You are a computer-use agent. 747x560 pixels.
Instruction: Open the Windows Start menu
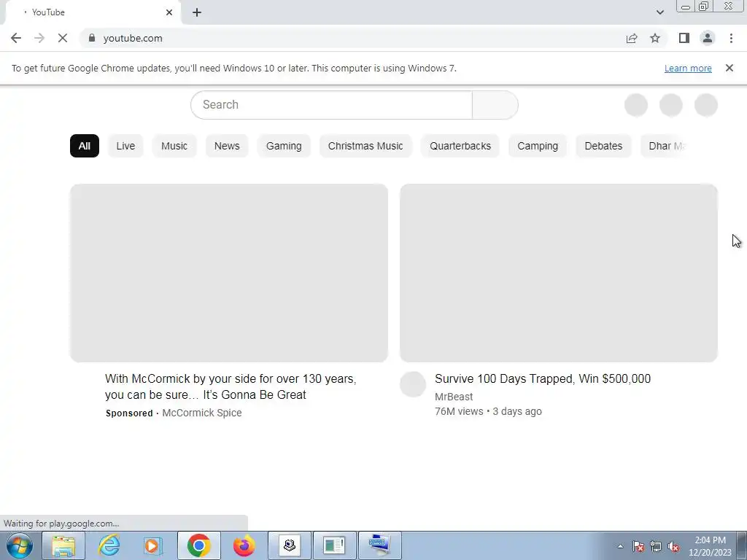pos(20,545)
